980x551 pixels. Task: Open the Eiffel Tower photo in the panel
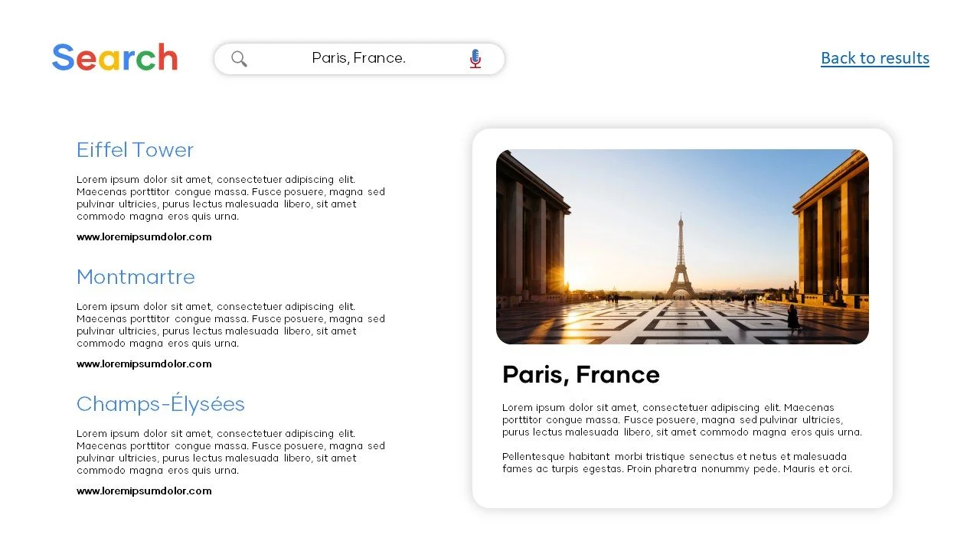click(x=682, y=246)
